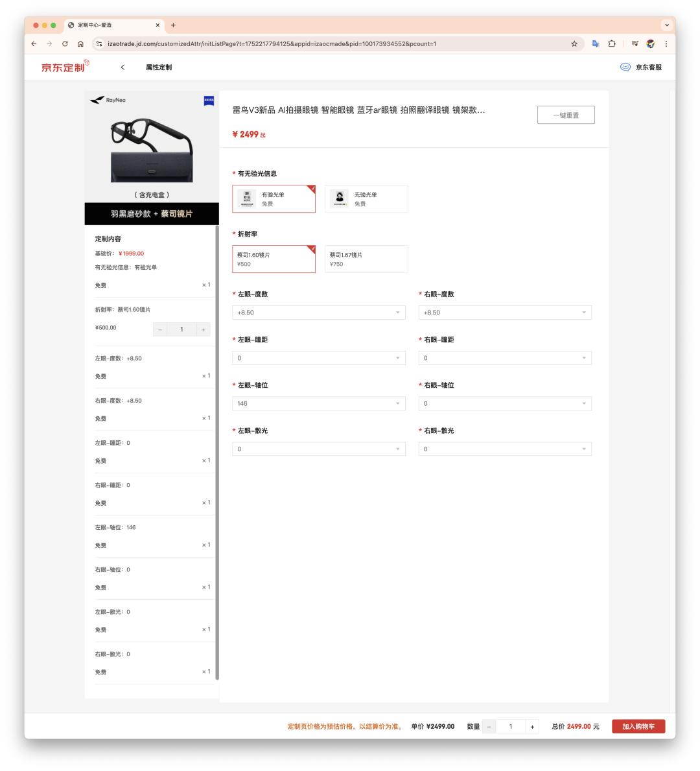Choose 蔡司1.67镜片 ¥750 option
This screenshot has height=771, width=700.
pos(366,259)
